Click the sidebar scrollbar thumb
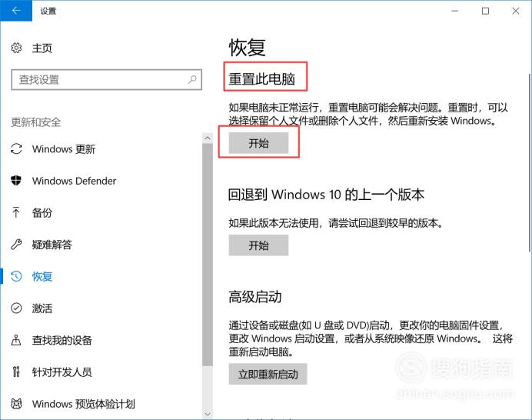The image size is (532, 420). click(208, 255)
